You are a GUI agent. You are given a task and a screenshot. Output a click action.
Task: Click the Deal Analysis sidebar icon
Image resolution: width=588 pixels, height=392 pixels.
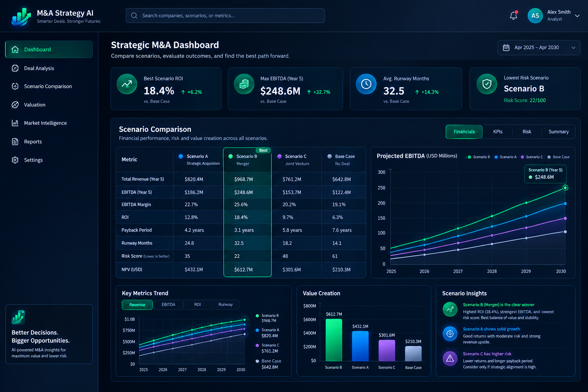[x=15, y=68]
